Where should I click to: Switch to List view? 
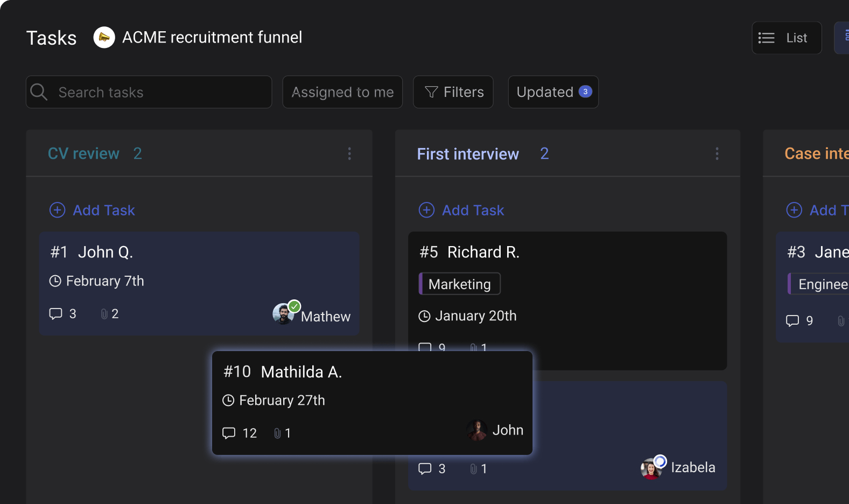pos(787,38)
